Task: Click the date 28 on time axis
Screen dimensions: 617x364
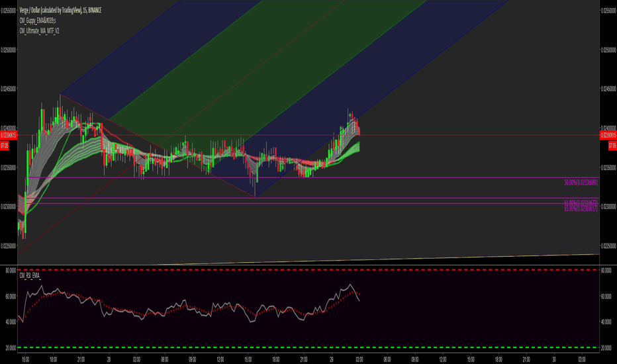Action: pos(109,359)
